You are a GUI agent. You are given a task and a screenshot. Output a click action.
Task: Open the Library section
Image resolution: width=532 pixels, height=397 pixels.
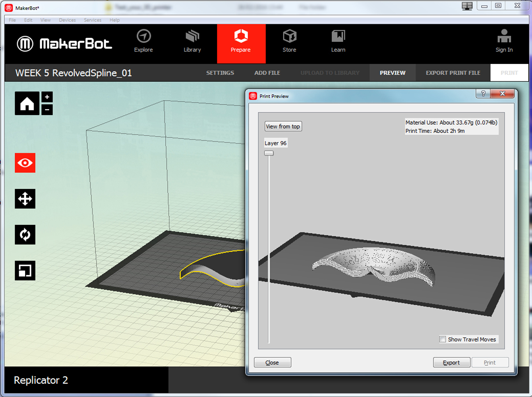click(192, 41)
